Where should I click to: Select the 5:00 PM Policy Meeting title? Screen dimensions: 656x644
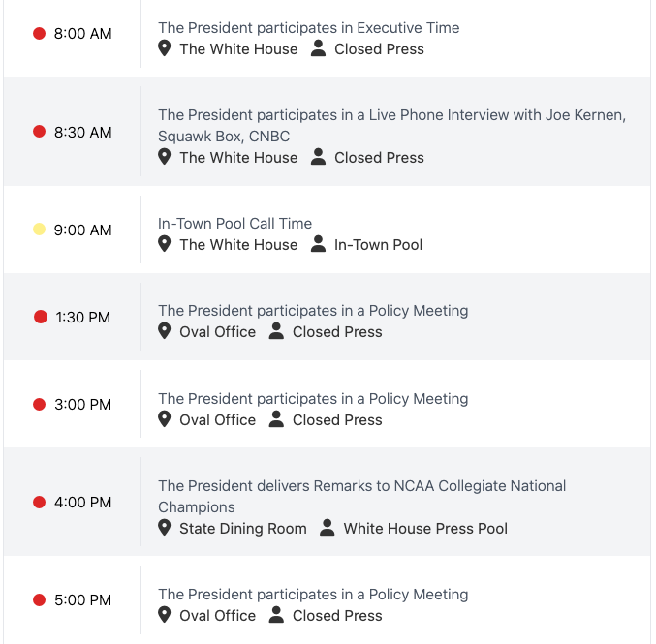313,595
